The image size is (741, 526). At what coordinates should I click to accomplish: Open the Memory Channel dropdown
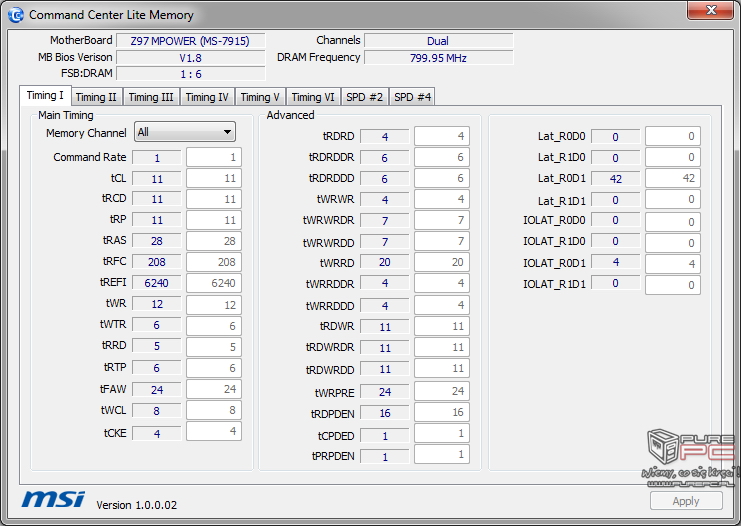click(x=185, y=132)
